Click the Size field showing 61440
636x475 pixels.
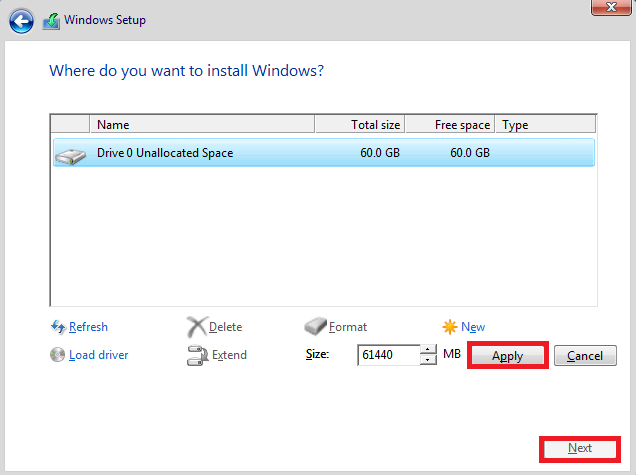pyautogui.click(x=389, y=355)
